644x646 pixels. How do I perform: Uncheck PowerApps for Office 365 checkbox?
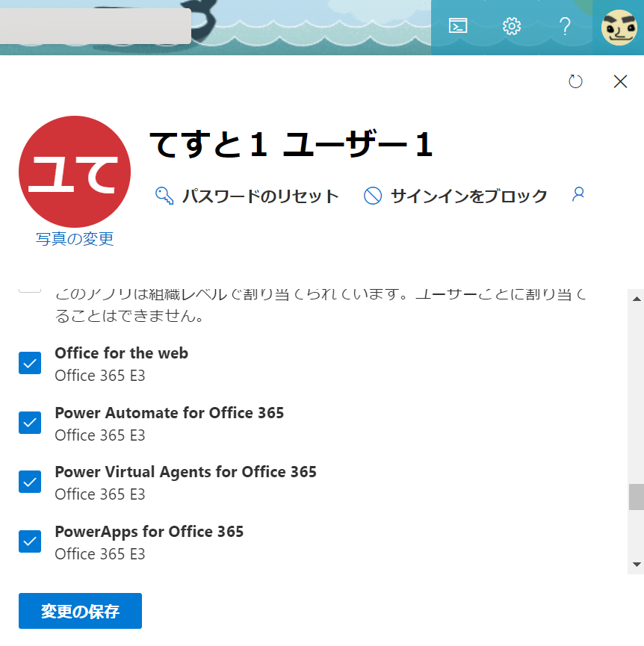[30, 541]
